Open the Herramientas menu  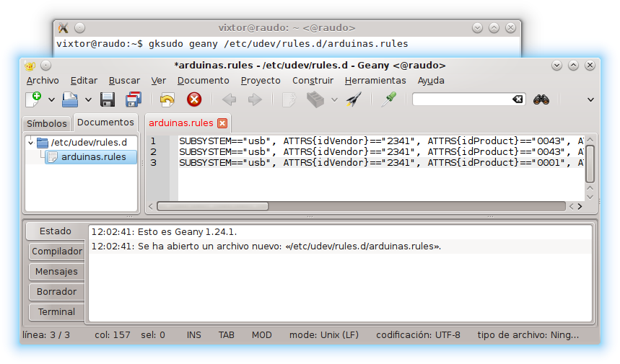tap(375, 81)
